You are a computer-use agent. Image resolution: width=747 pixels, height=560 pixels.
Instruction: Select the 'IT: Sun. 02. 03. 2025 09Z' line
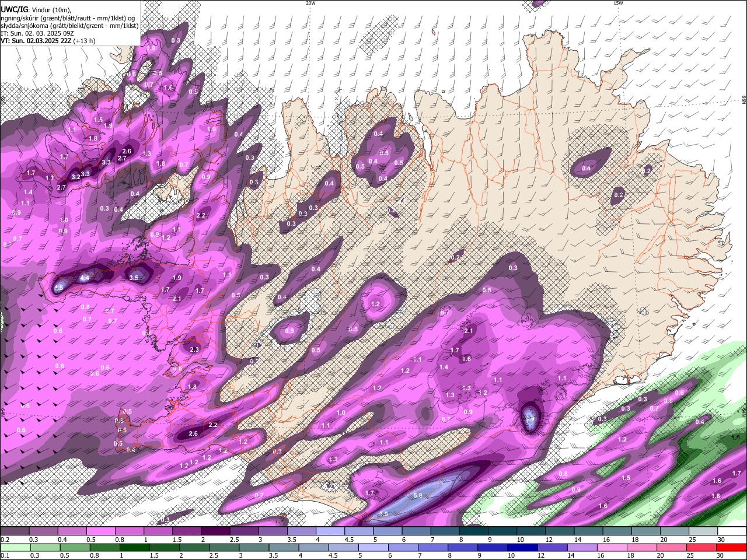pos(37,33)
